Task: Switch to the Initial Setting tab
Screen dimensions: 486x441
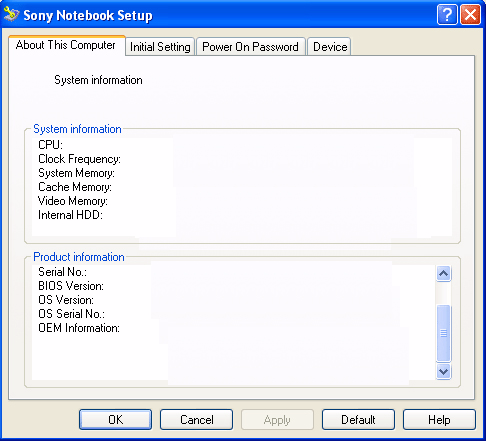Action: coord(160,47)
